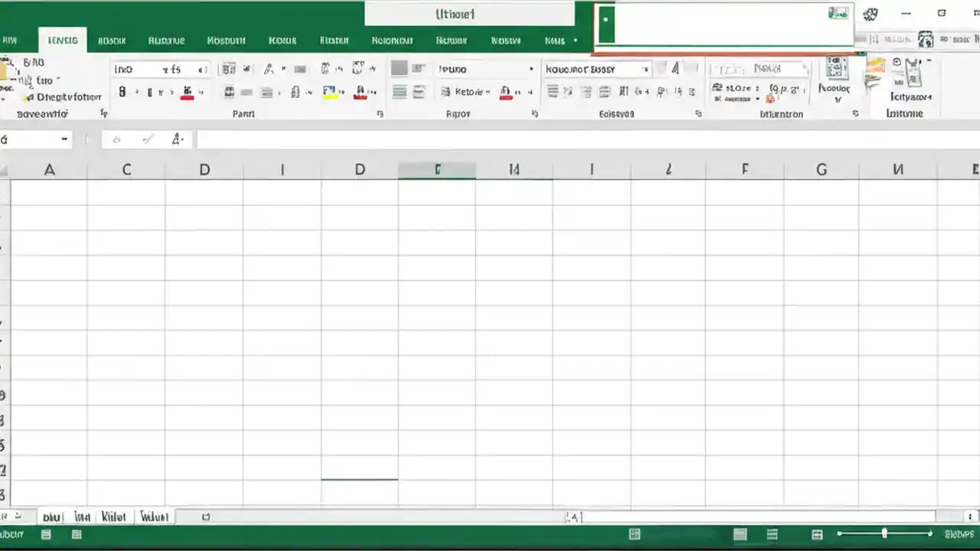Click the yellow fill color bucket icon

click(331, 91)
